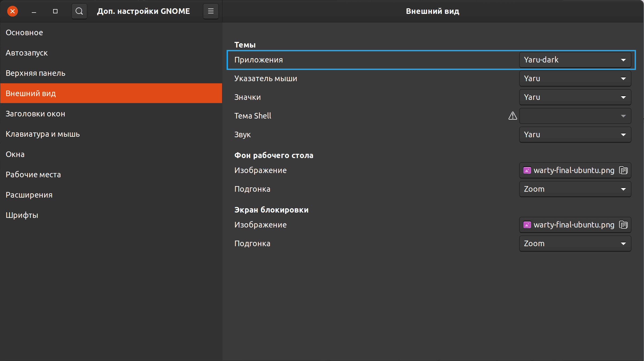Close the GNOME Tweaks window
The image size is (644, 361).
(12, 11)
